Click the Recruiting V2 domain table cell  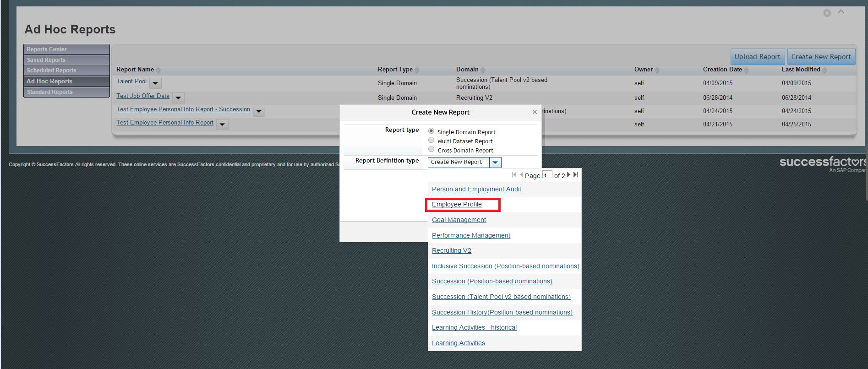pyautogui.click(x=474, y=98)
